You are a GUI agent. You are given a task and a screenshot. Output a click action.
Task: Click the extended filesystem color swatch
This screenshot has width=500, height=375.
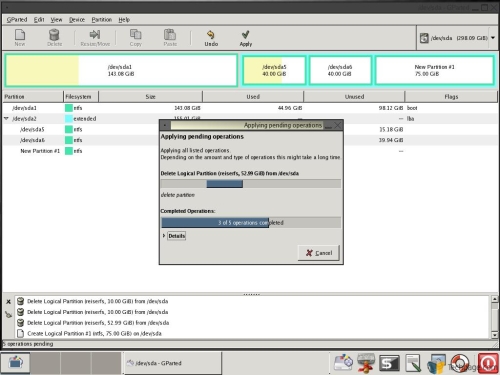click(x=69, y=118)
